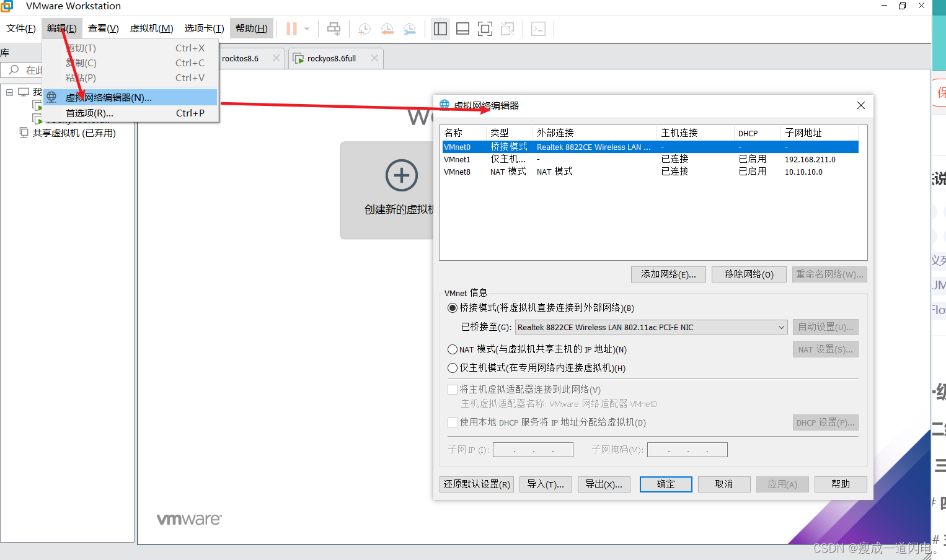The width and height of the screenshot is (946, 560).
Task: Click the library search input field
Action: coord(22,70)
